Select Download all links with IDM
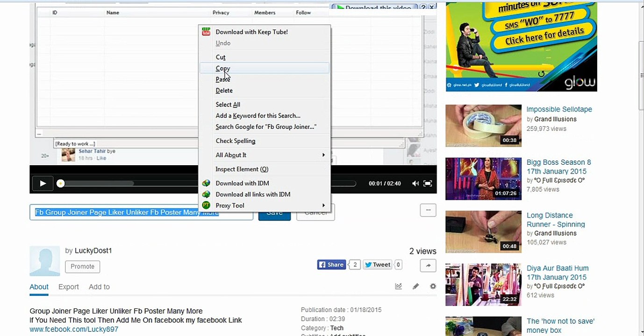 coord(265,194)
